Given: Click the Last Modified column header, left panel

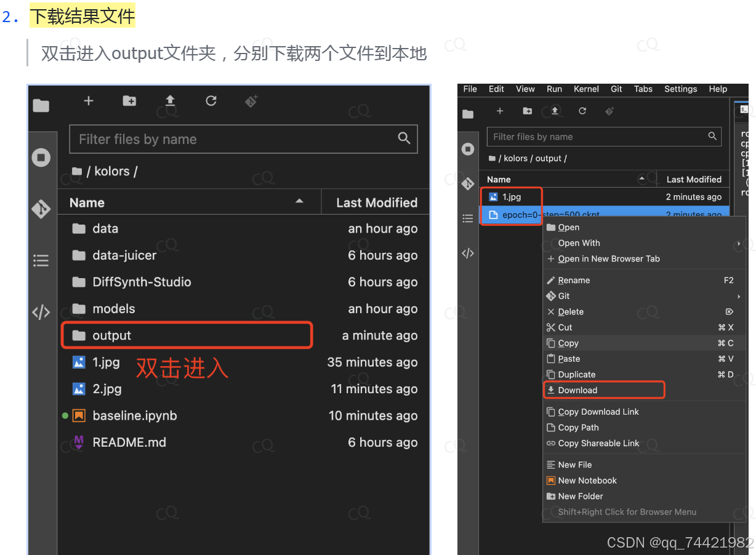Looking at the screenshot, I should [376, 202].
